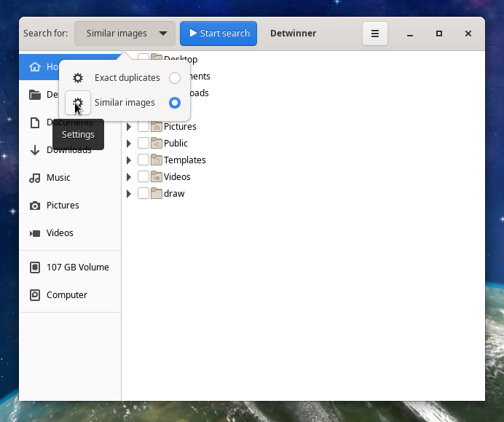Tick the Templates folder checkbox
The width and height of the screenshot is (504, 422).
point(143,160)
